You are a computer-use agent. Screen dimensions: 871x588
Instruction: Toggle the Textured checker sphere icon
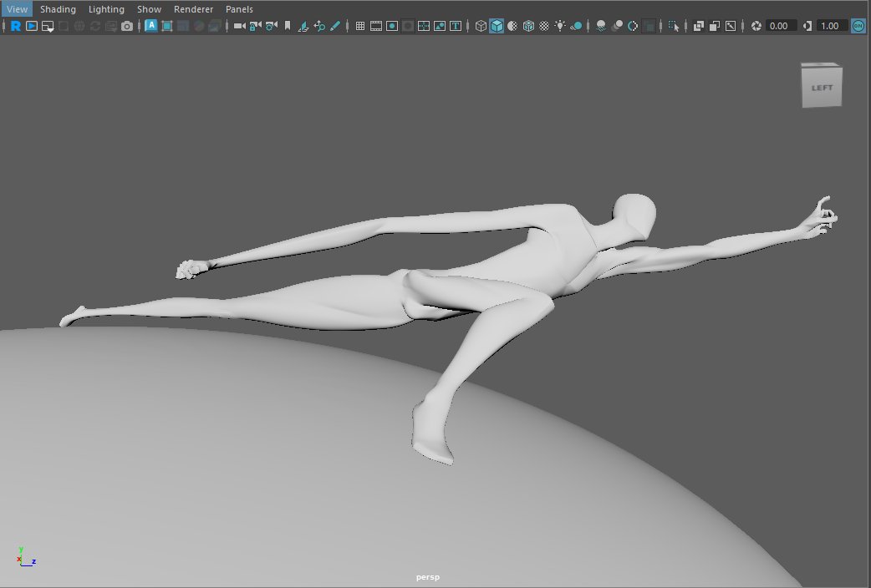pyautogui.click(x=544, y=26)
